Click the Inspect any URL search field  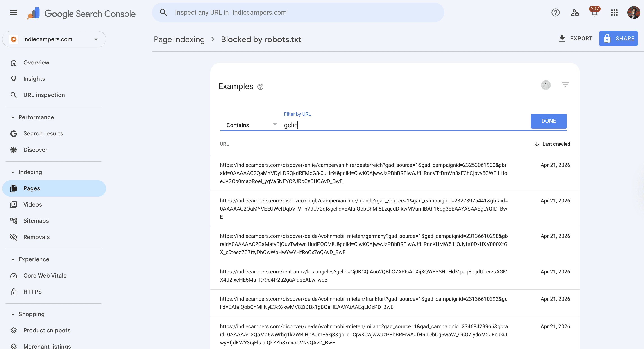tap(298, 12)
